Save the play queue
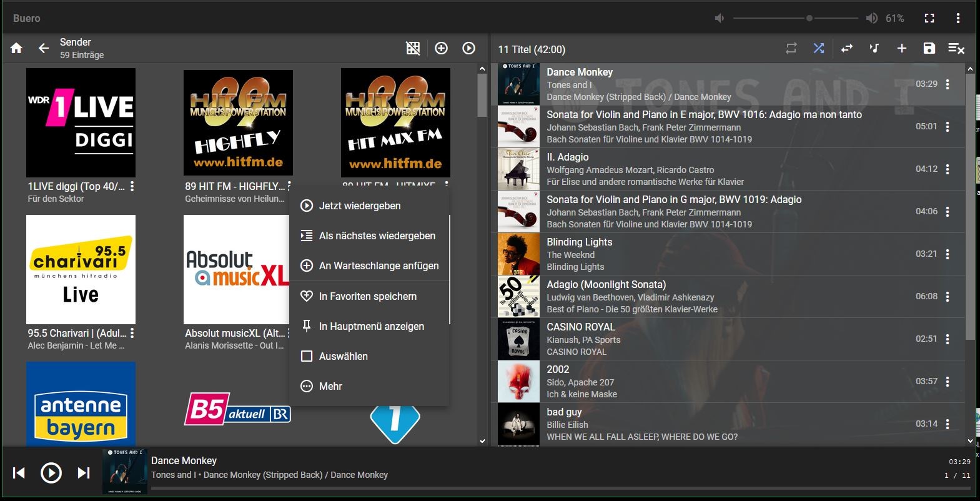 coord(929,48)
